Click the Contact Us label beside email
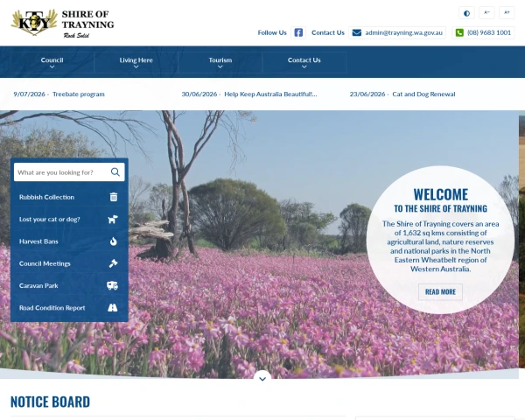Screen dimensions: 525x420 328,32
